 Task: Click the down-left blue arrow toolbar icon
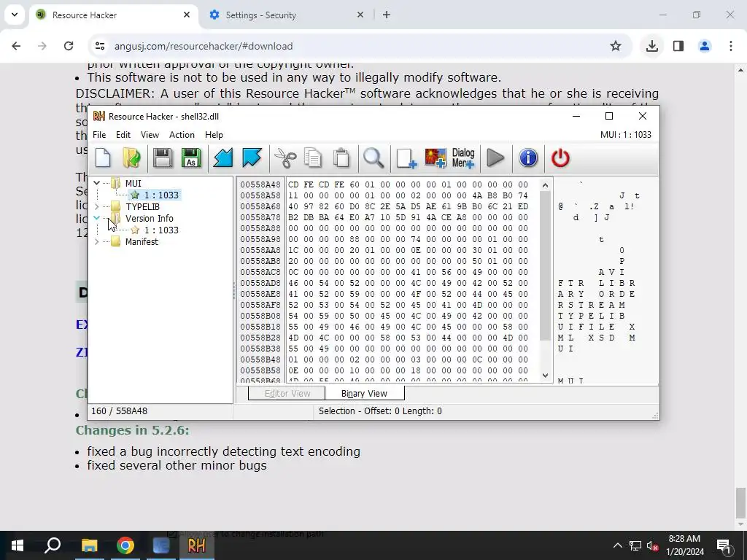(x=223, y=157)
